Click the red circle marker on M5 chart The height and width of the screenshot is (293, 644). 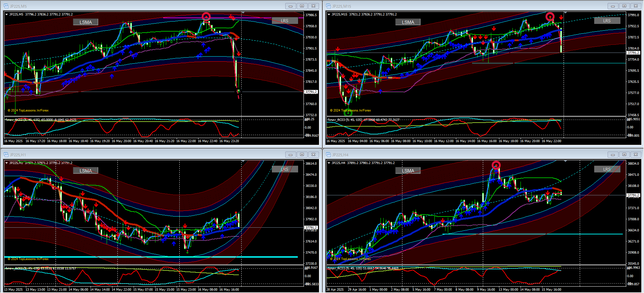pos(206,16)
